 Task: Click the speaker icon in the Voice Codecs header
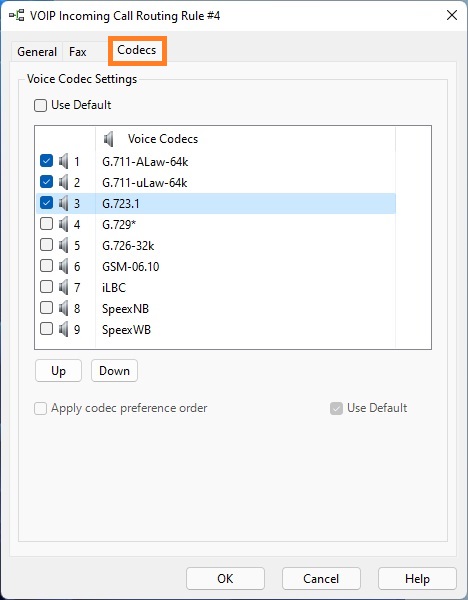109,139
